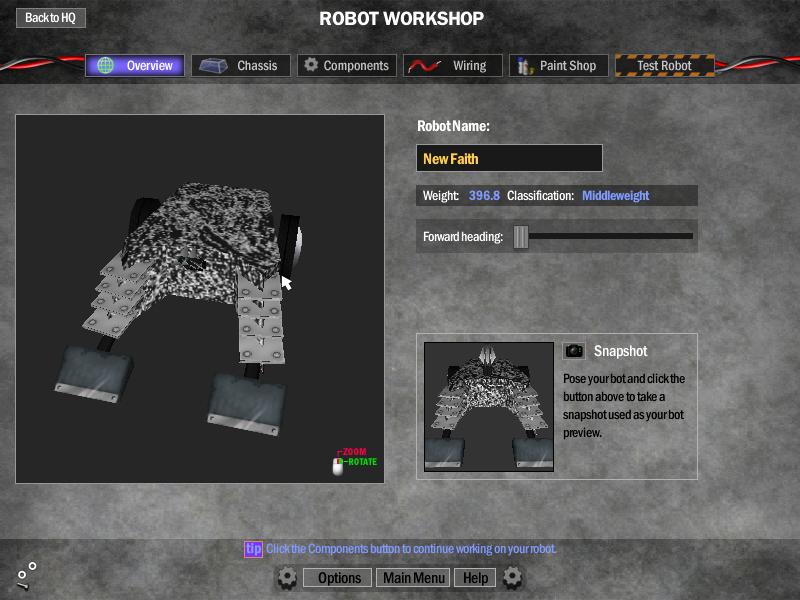Click the Snapshot label
Image resolution: width=800 pixels, height=600 pixels.
pos(620,351)
